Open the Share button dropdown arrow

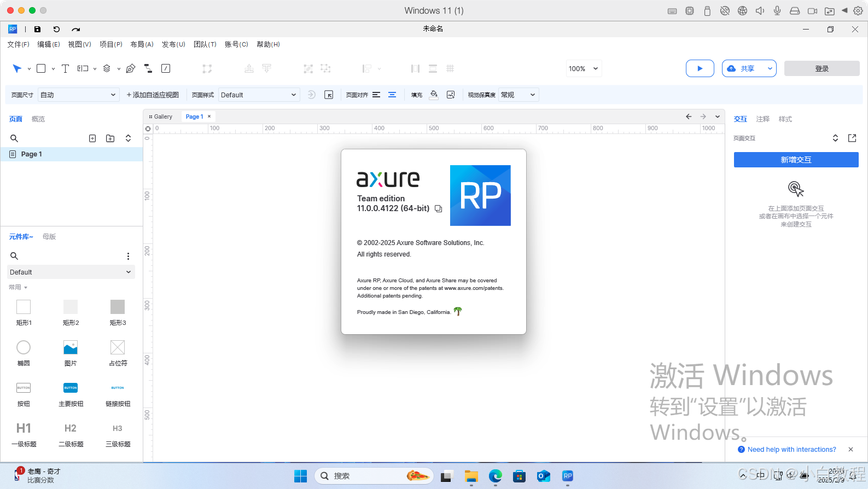click(x=770, y=68)
